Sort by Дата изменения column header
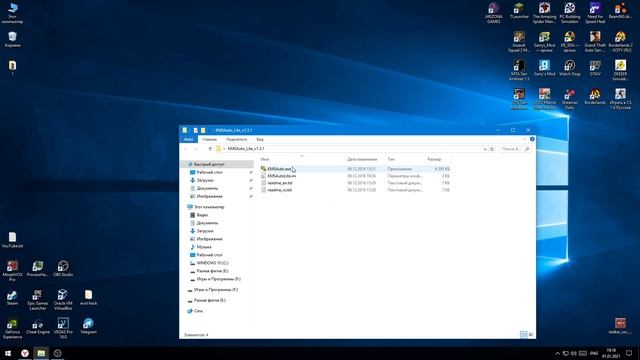 pos(362,159)
